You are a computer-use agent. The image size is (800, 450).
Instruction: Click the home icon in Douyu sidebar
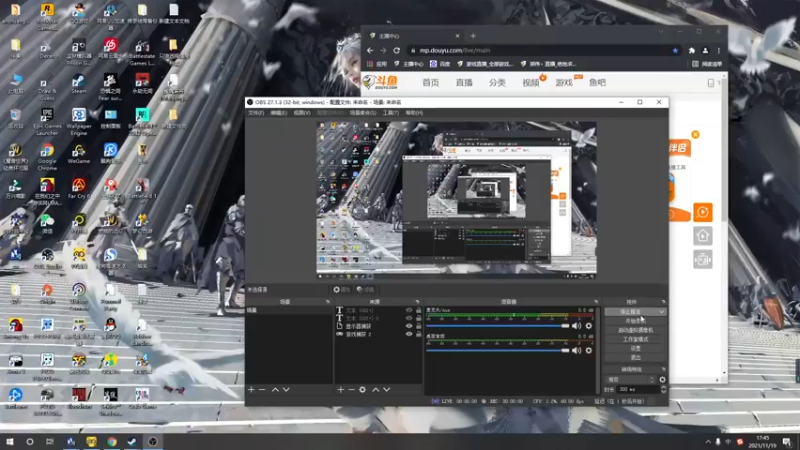pyautogui.click(x=703, y=236)
